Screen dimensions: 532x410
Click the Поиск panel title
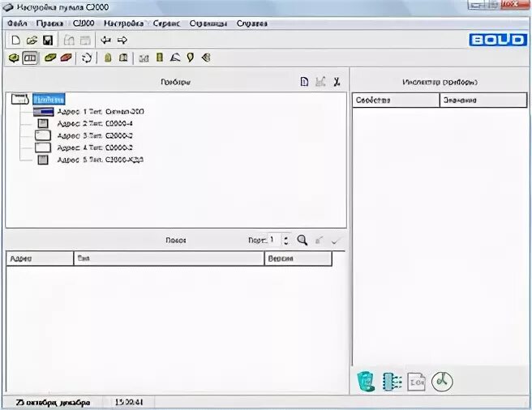pos(176,240)
